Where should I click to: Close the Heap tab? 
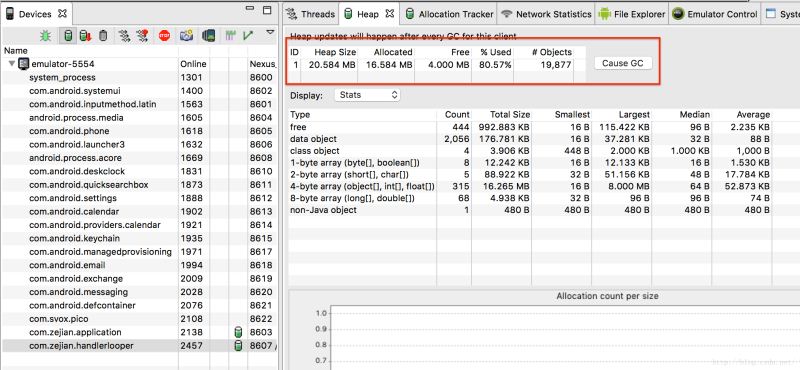(390, 14)
